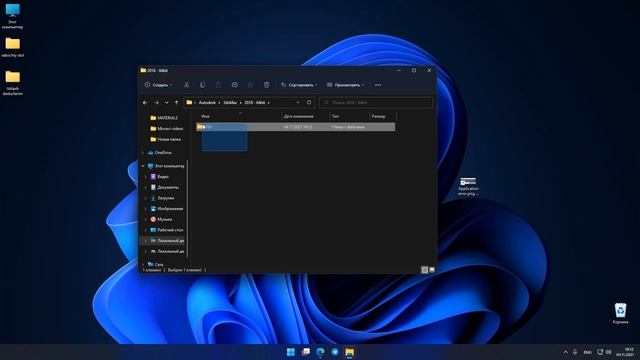Select Этот компьютер in navigation pane
The image size is (640, 360).
(x=166, y=166)
